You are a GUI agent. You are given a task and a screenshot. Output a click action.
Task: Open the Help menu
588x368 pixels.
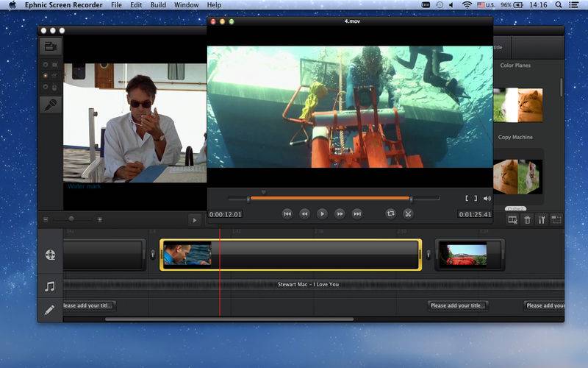pos(214,5)
